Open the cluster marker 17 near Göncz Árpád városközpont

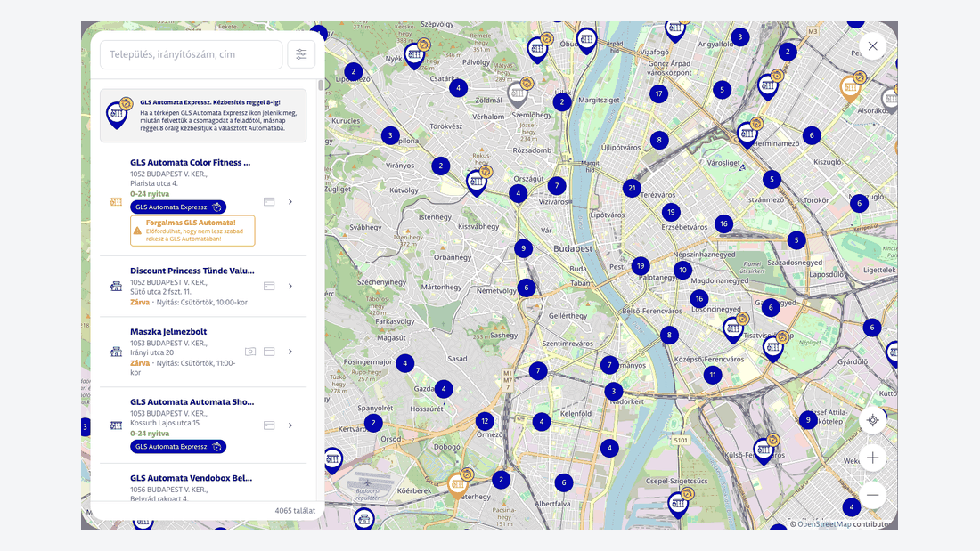coord(658,93)
